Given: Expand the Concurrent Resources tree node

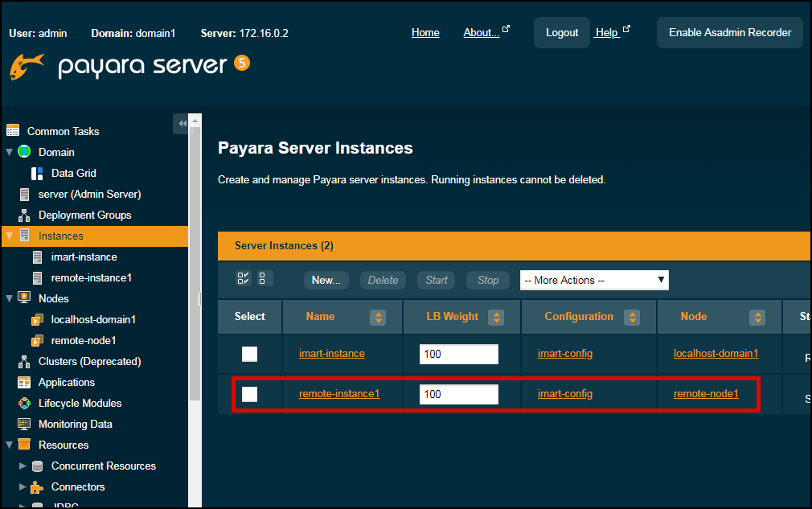Looking at the screenshot, I should click(23, 466).
